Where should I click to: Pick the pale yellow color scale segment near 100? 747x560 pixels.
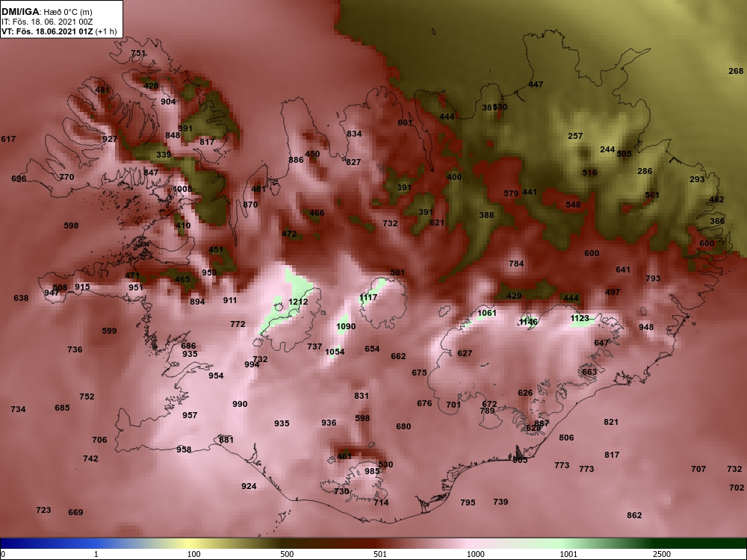[190, 544]
